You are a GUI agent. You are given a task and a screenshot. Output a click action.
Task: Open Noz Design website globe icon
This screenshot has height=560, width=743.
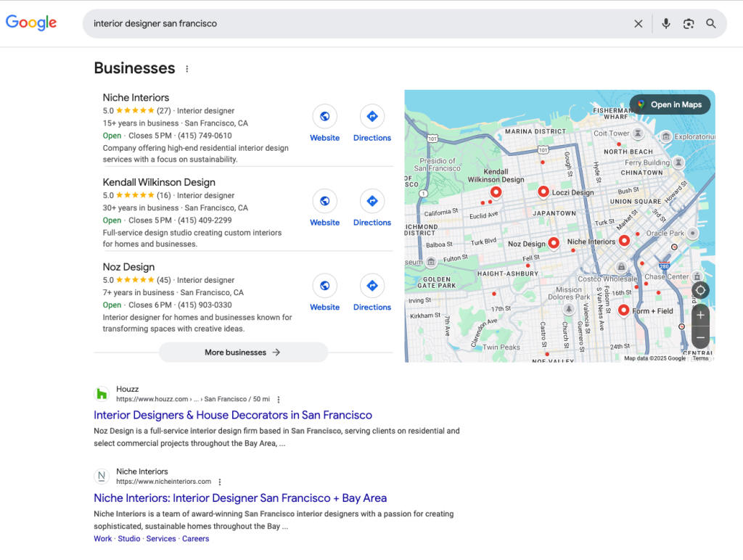pyautogui.click(x=324, y=286)
